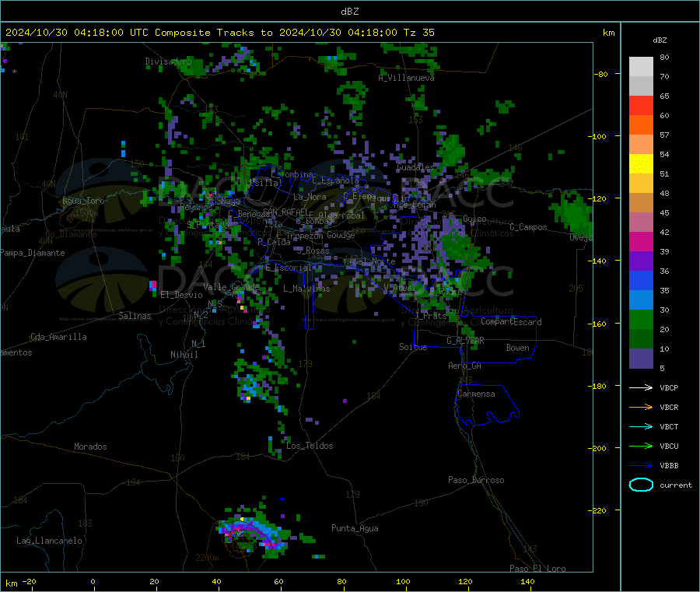
Task: Click the Los_Toldos location label
Action: coord(310,446)
